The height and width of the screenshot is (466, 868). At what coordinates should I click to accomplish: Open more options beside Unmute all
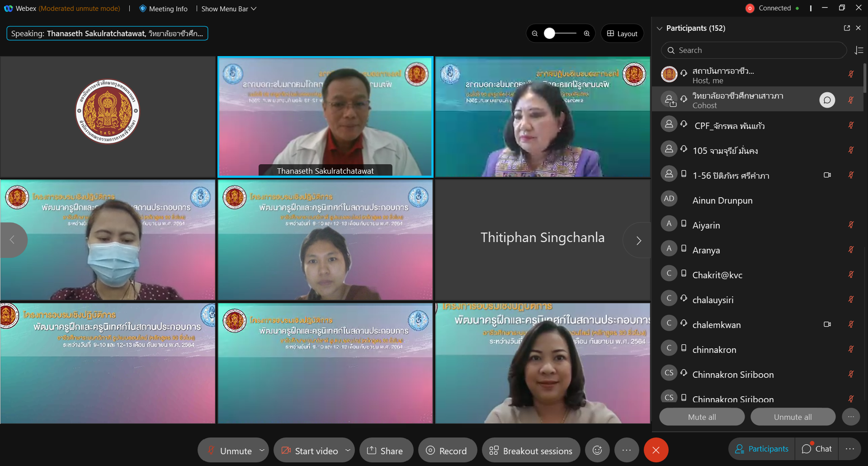[x=851, y=417]
